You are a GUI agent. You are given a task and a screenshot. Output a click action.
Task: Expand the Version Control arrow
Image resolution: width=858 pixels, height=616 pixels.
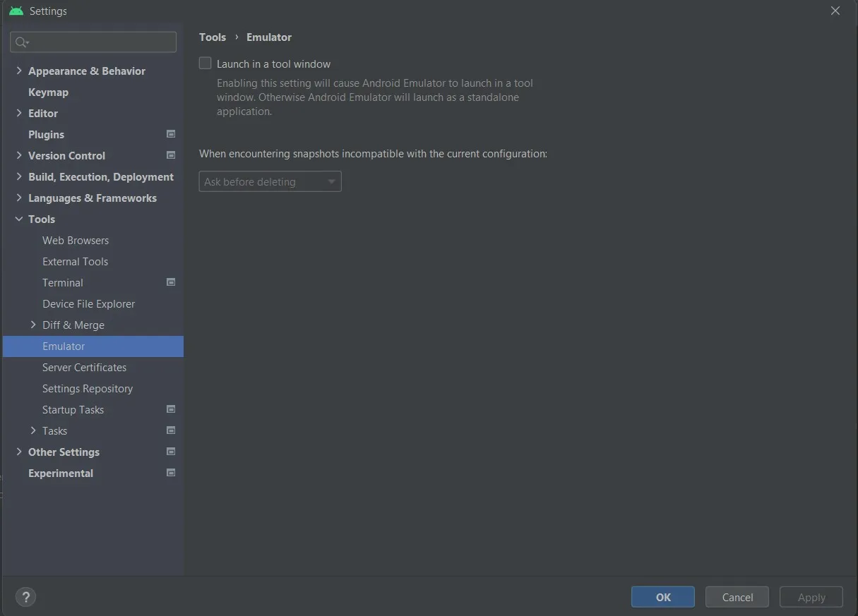[x=19, y=155]
